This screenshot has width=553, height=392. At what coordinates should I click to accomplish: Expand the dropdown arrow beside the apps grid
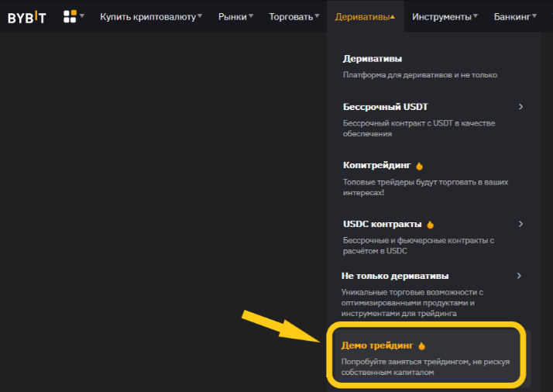coord(82,15)
